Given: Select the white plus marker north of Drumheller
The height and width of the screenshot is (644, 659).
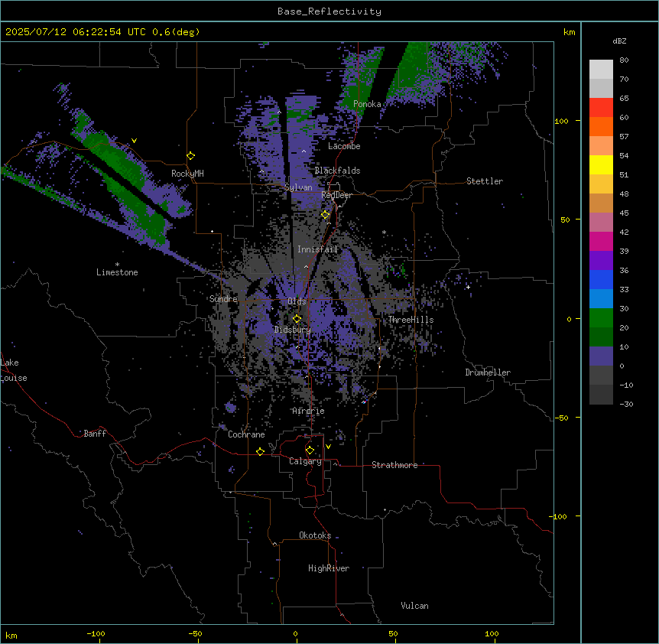Looking at the screenshot, I should click(x=468, y=287).
